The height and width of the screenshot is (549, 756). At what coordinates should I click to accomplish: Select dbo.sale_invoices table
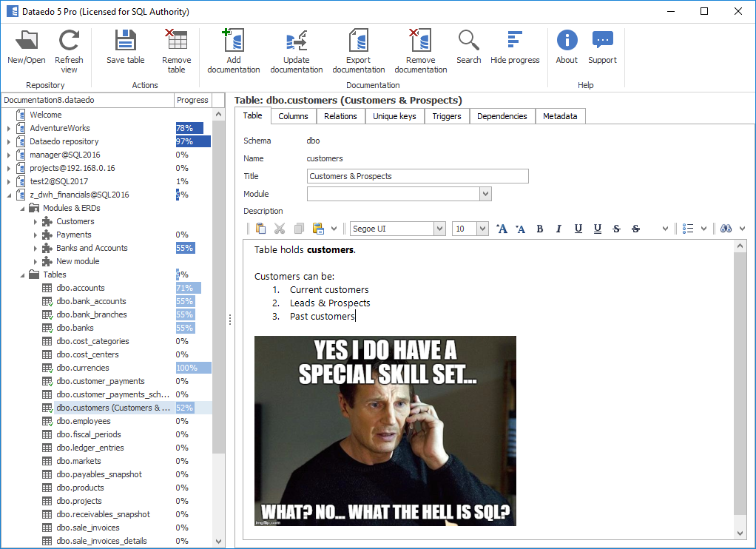click(88, 528)
